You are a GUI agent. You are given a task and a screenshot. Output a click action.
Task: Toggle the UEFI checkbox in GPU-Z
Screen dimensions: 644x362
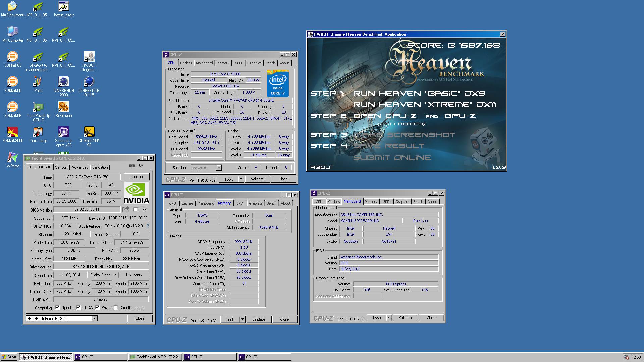coord(136,210)
